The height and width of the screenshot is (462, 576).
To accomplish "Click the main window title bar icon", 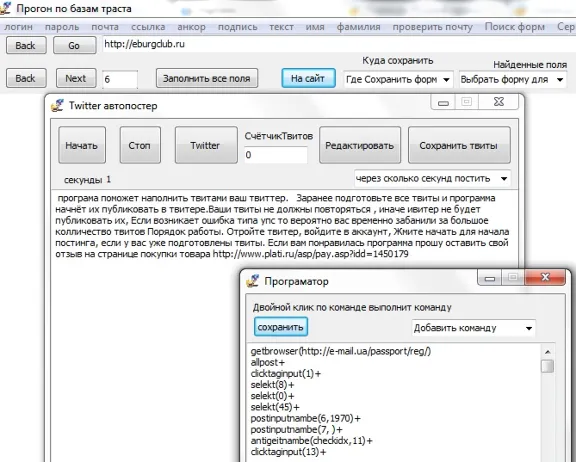I will (x=5, y=8).
